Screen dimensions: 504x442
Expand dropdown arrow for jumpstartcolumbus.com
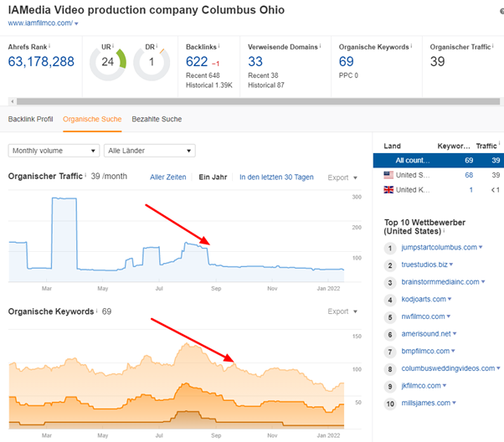coord(481,247)
